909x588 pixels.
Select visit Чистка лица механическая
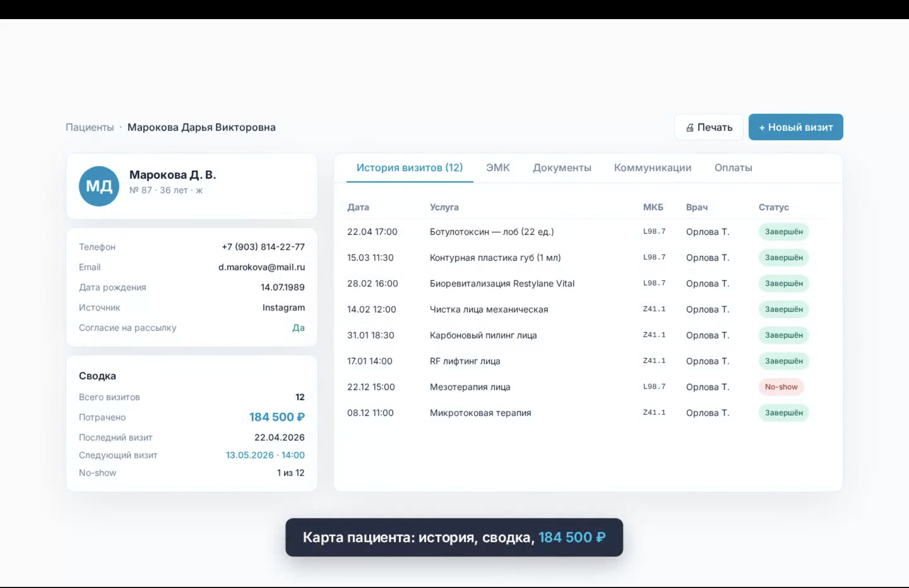(x=587, y=309)
